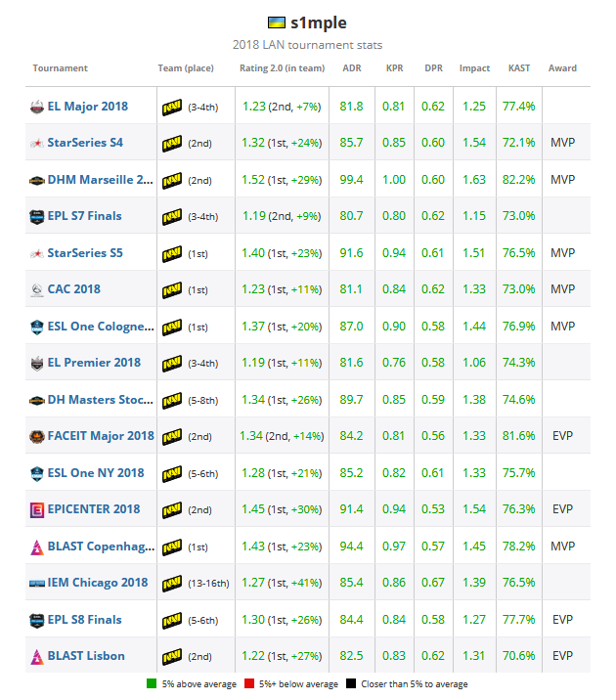Click the ESL One Cologne tournament logo
This screenshot has width=616, height=700.
[37, 327]
